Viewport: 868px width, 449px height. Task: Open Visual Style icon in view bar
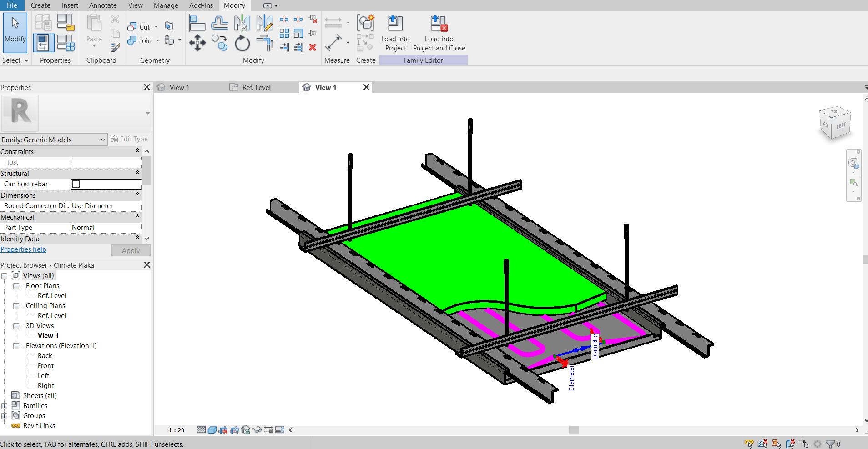click(212, 430)
